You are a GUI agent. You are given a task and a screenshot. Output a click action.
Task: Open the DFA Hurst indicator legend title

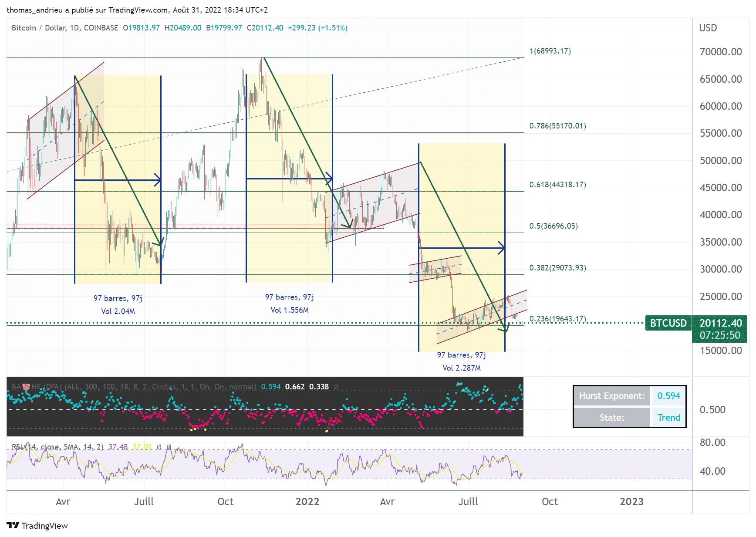click(134, 387)
